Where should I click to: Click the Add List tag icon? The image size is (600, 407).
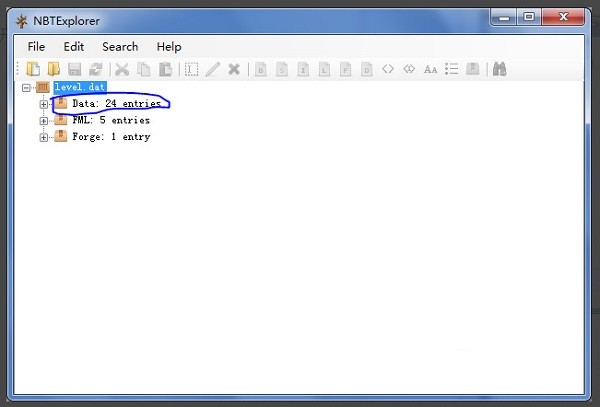[x=452, y=69]
